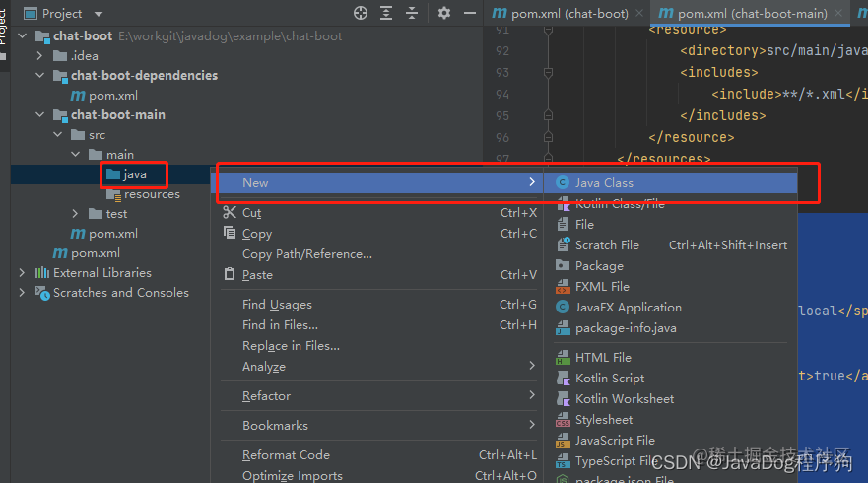Screen dimensions: 868x483
Task: Create a new HTML File
Action: [670, 357]
